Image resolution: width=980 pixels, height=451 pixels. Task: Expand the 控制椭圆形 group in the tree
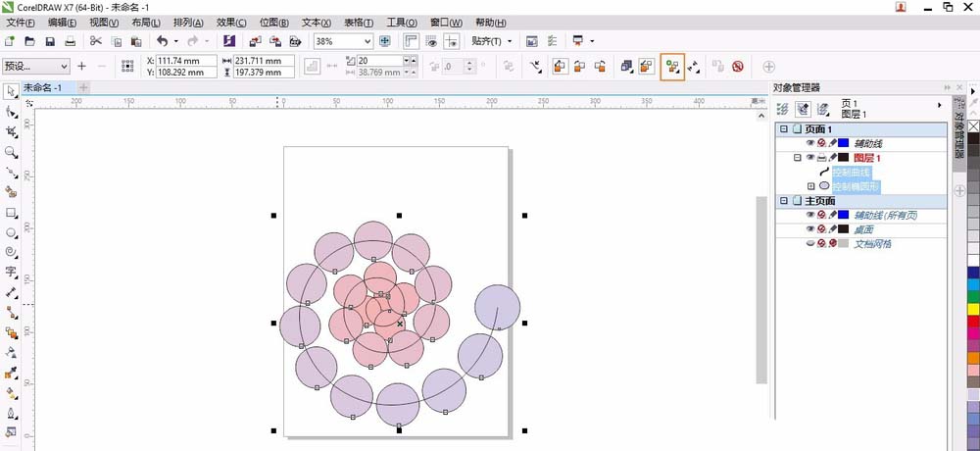click(810, 185)
